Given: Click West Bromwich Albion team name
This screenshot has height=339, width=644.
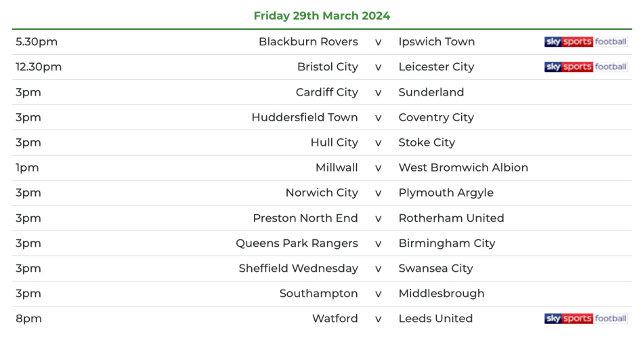Looking at the screenshot, I should 463,167.
